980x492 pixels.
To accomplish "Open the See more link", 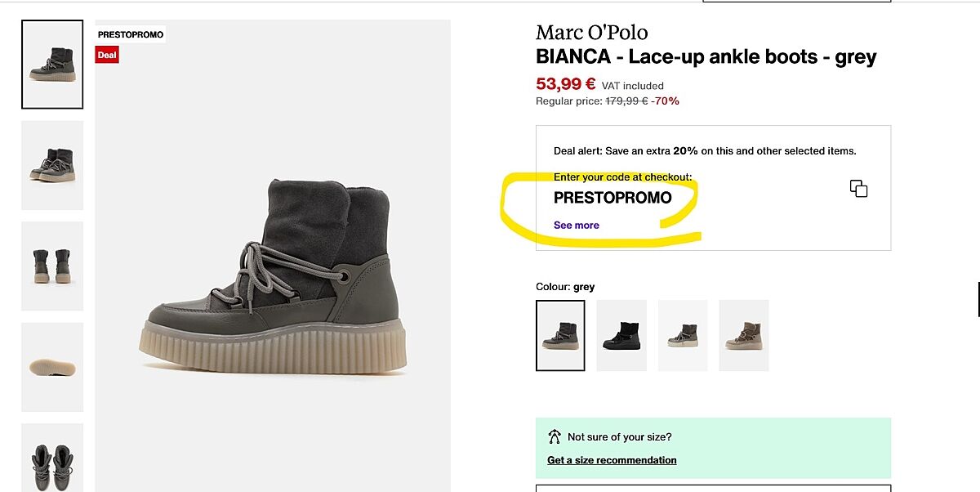I will pos(576,226).
